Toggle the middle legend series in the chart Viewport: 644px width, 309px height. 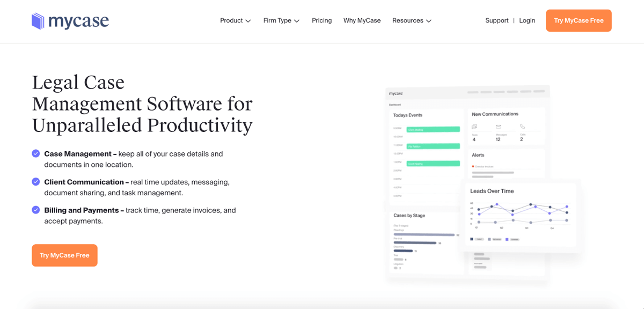click(489, 239)
